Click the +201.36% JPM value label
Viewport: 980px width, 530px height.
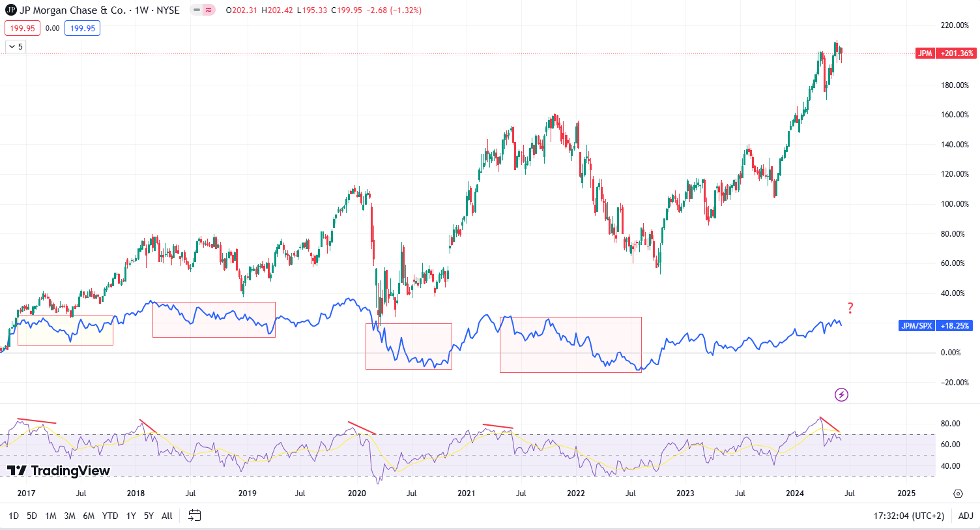(957, 53)
